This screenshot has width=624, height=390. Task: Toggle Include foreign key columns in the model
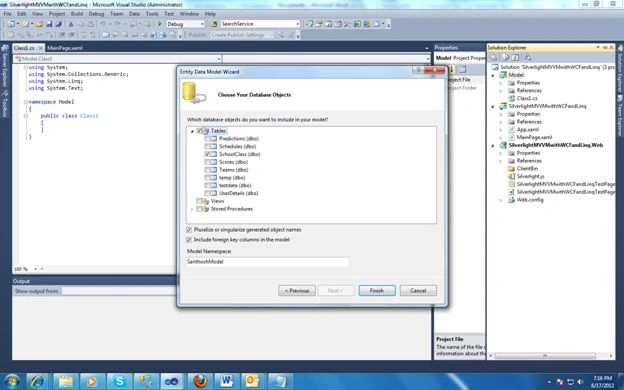click(x=189, y=240)
